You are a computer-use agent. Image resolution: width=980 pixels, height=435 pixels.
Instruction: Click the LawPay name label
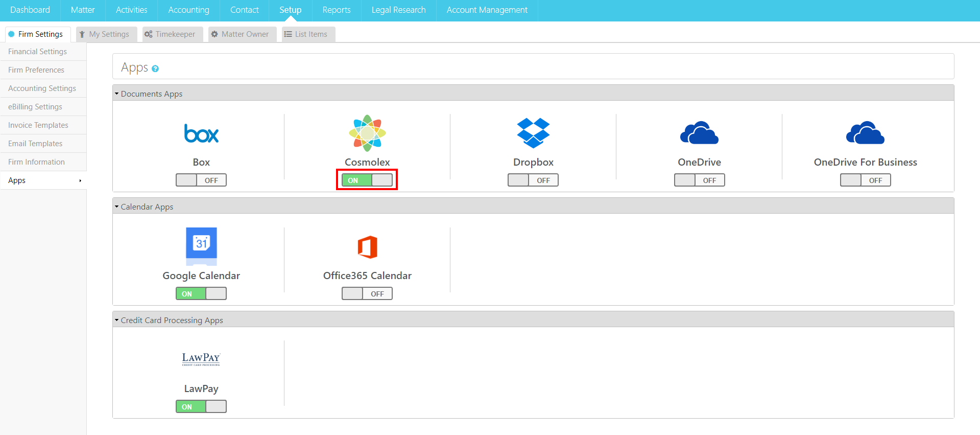[x=201, y=388]
